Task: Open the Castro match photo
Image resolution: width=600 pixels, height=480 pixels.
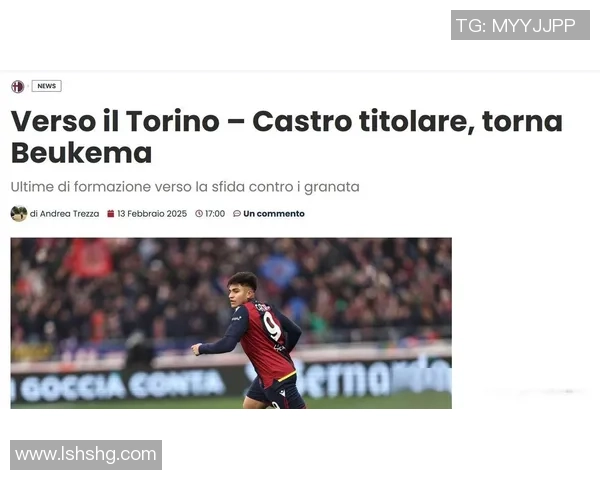Action: pyautogui.click(x=231, y=323)
